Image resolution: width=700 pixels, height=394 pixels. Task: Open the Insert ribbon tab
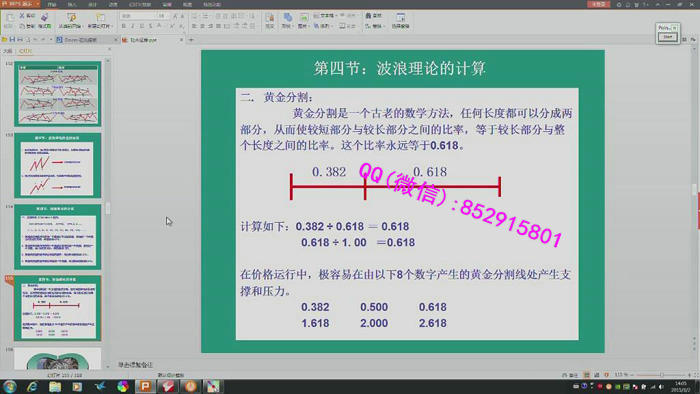click(x=72, y=4)
